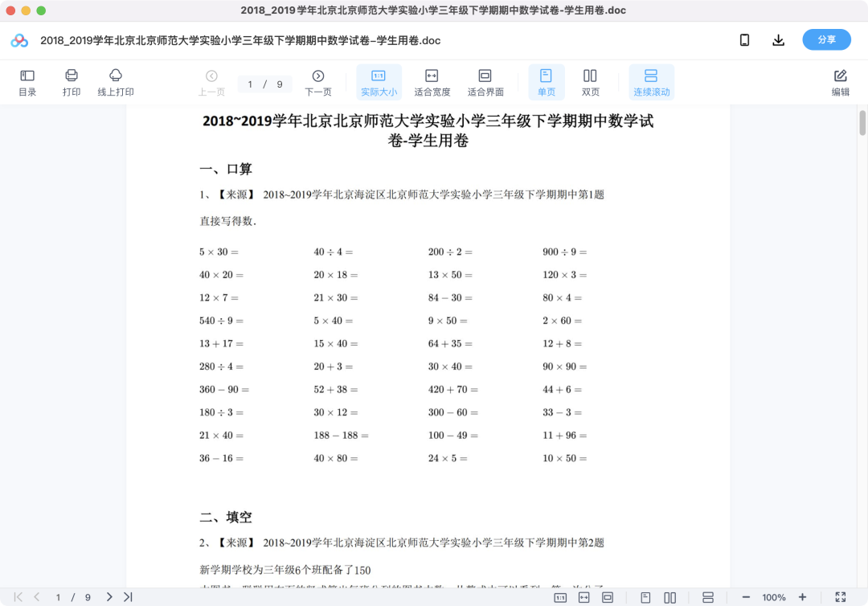Click the equation 188 − 188 =
The height and width of the screenshot is (606, 868).
(x=341, y=435)
